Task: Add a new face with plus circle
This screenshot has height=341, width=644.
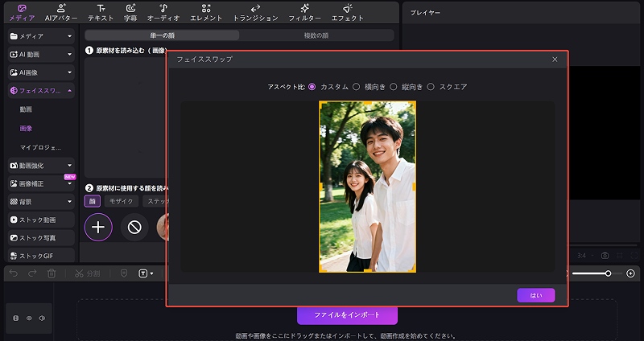Action: [98, 228]
